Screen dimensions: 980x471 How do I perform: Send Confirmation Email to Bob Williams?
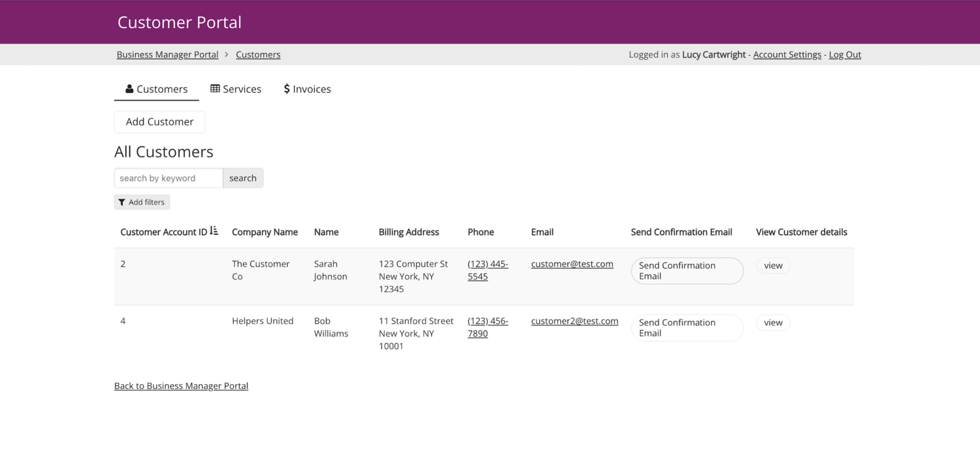687,327
